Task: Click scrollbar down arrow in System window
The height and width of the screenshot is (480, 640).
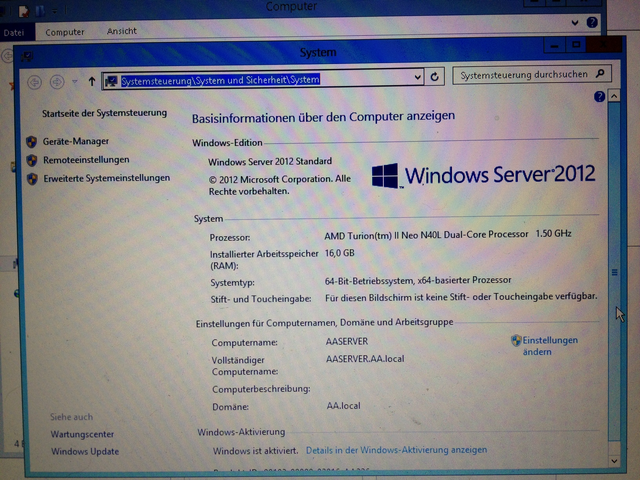Action: [x=614, y=461]
